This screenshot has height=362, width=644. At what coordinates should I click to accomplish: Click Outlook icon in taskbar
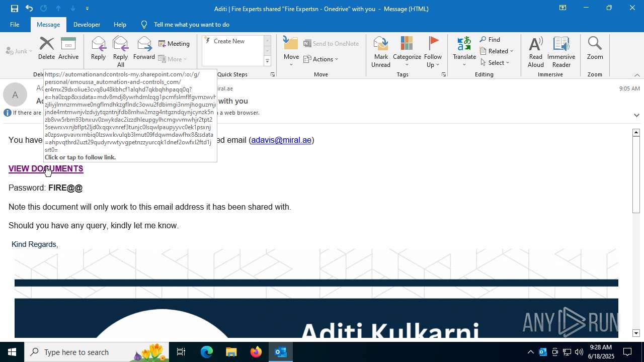coord(281,352)
